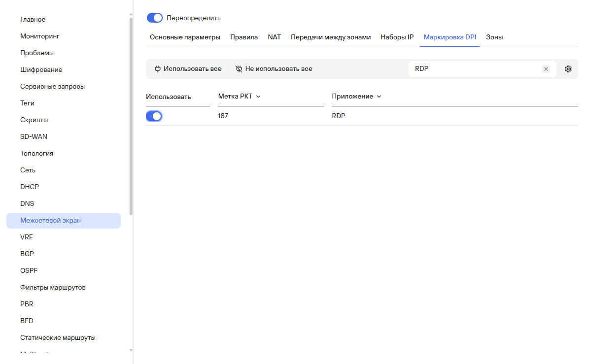Sort by Метка PKT column chevron

258,97
